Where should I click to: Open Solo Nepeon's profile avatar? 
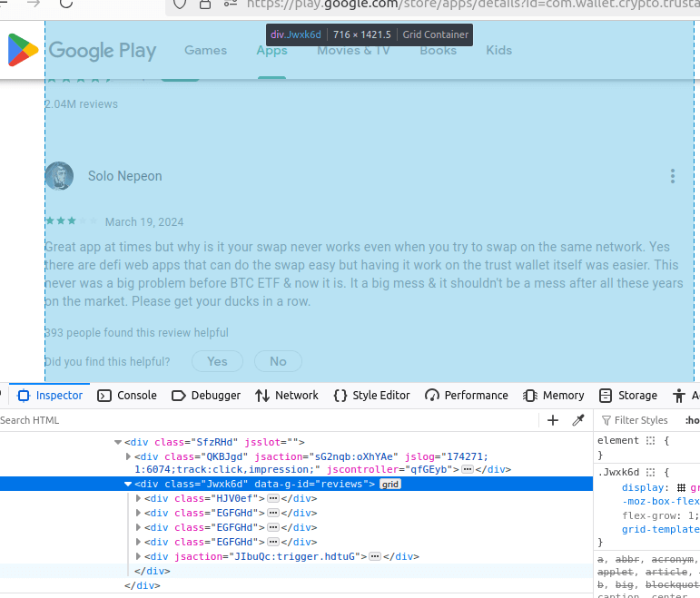59,176
